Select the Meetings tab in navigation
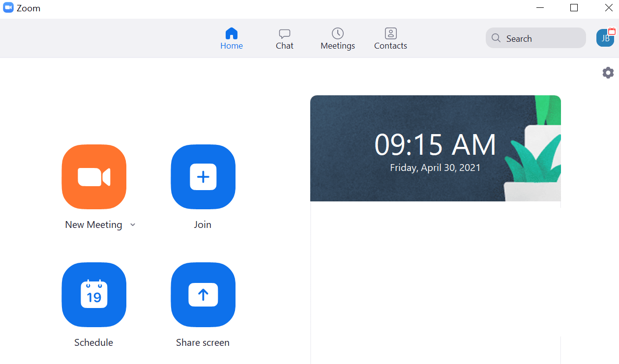 [x=337, y=38]
